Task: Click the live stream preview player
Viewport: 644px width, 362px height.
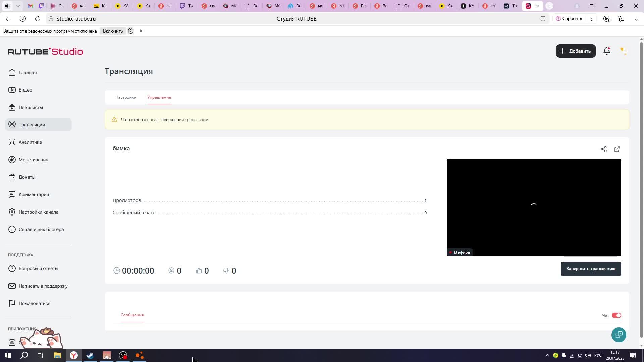Action: point(534,207)
